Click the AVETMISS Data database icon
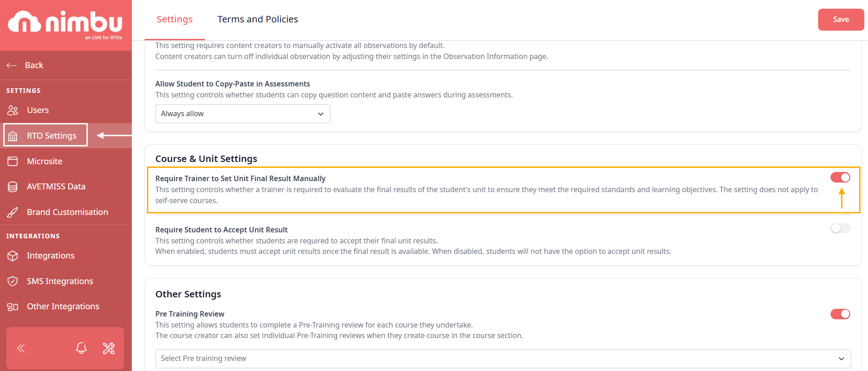Screen dimensions: 868x371 pyautogui.click(x=13, y=187)
